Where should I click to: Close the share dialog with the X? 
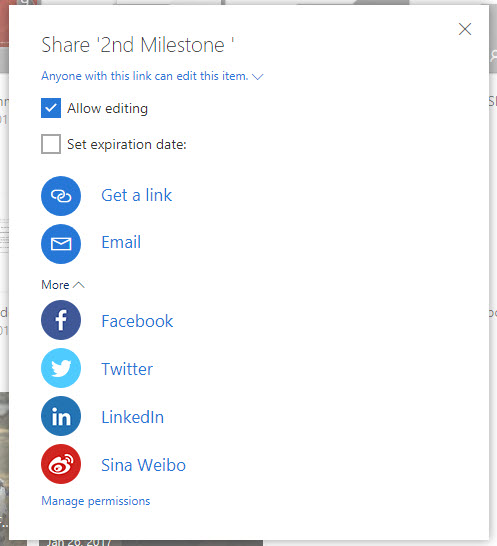pyautogui.click(x=465, y=29)
